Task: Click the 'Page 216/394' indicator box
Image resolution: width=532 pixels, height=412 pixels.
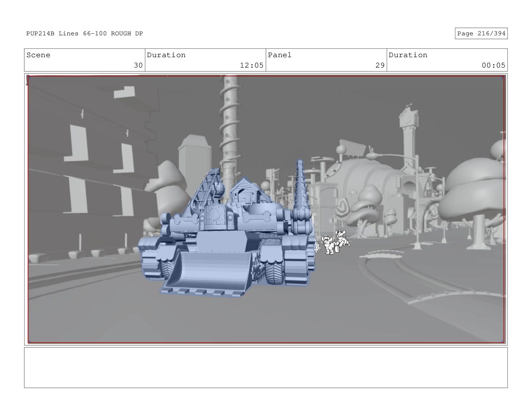Action: pyautogui.click(x=481, y=34)
